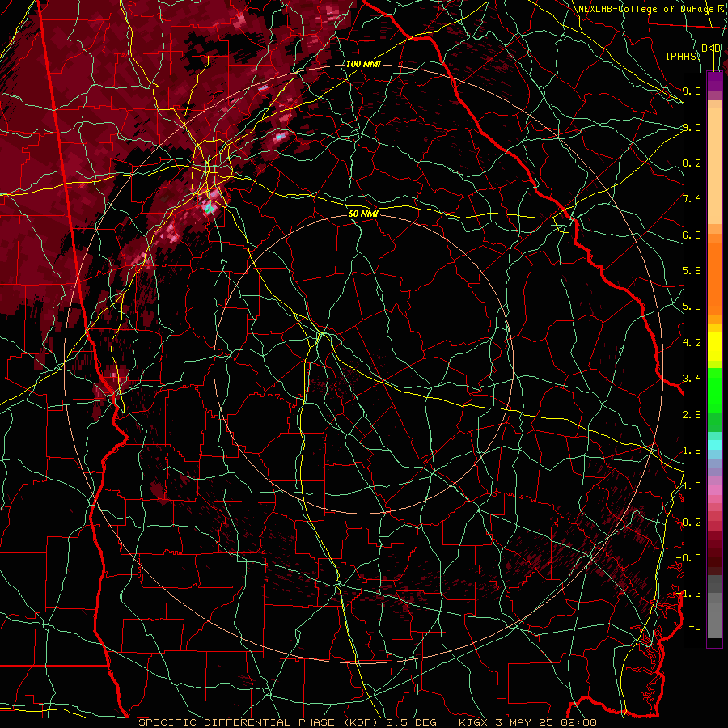Click the cyan segment of the color bar

pyautogui.click(x=714, y=445)
